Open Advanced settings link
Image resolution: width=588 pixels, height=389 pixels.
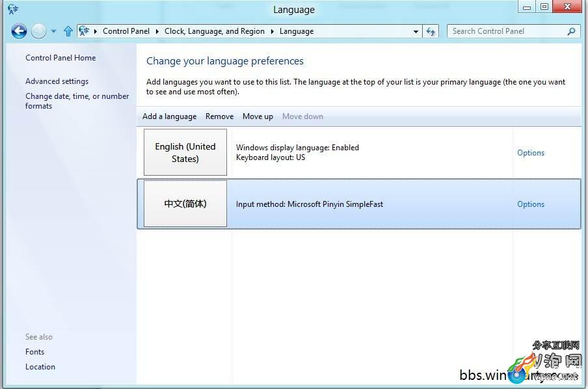pos(57,81)
